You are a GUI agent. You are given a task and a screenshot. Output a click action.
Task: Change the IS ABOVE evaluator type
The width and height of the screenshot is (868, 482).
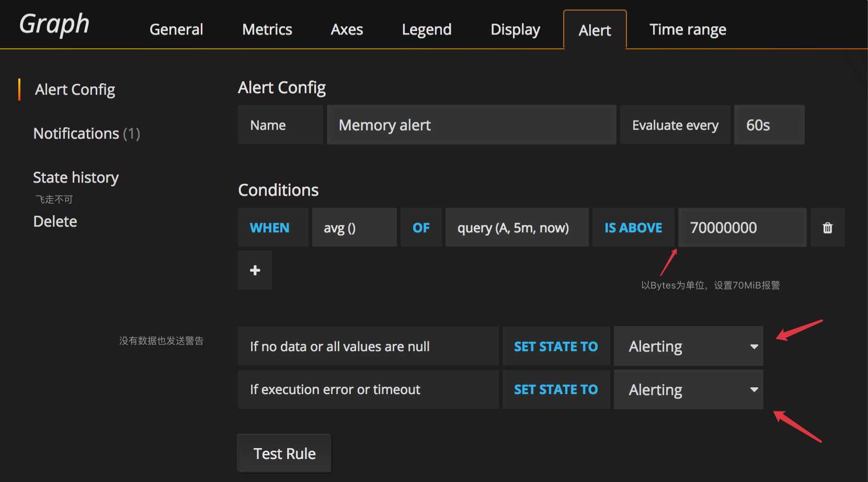(633, 228)
